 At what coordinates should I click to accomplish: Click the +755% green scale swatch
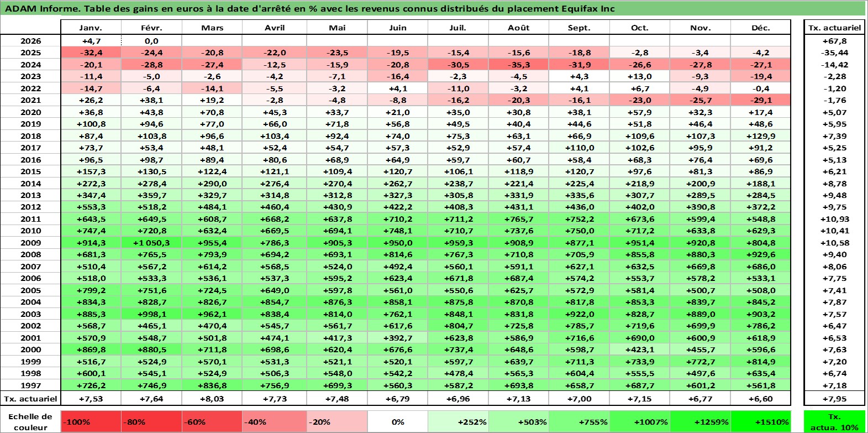(579, 422)
